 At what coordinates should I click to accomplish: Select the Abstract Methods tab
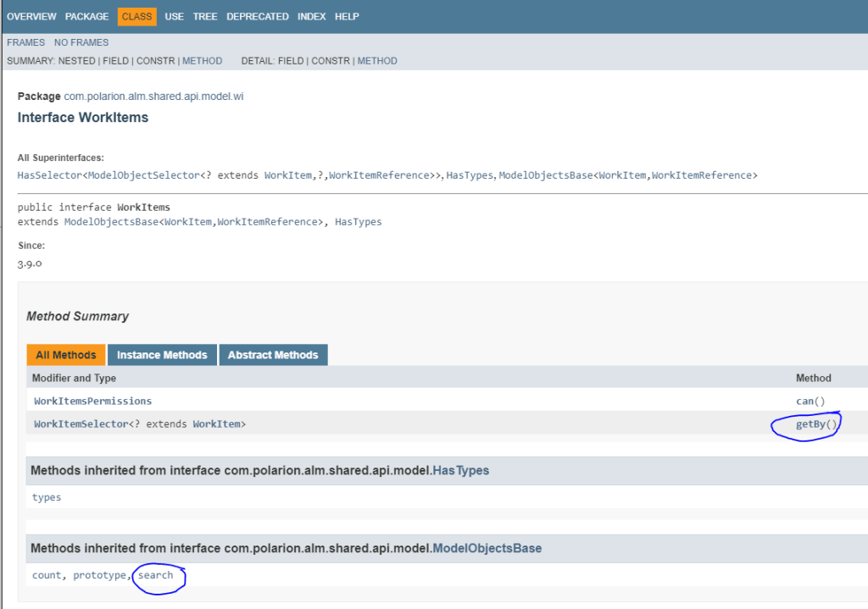(273, 355)
